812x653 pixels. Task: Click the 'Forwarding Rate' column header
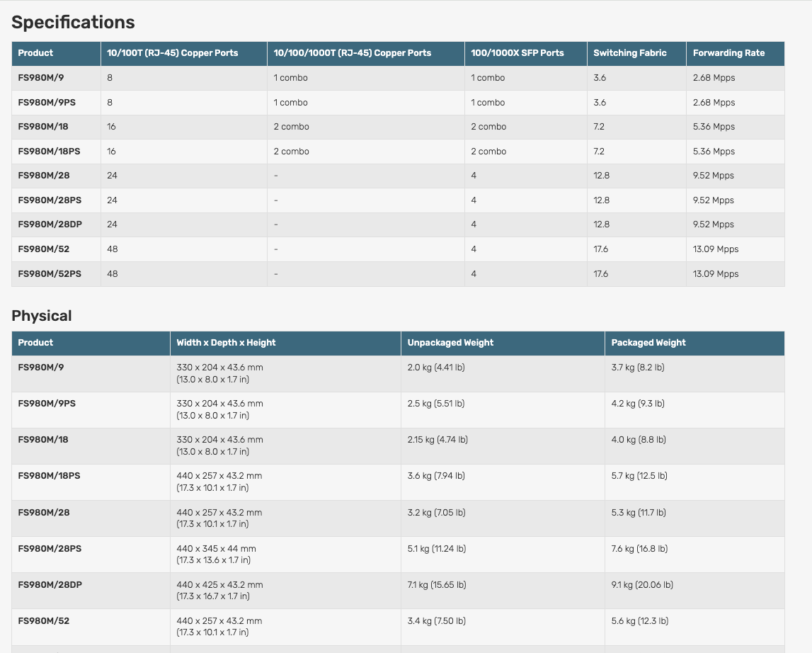point(728,53)
